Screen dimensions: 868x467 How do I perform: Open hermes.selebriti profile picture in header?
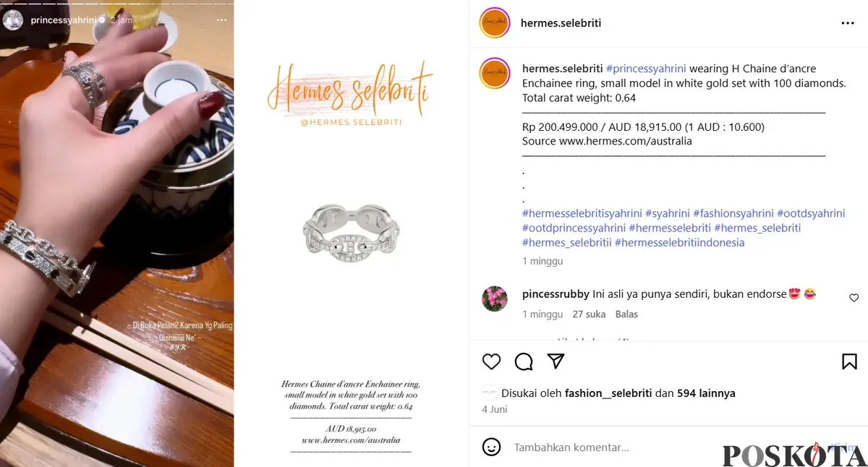(x=495, y=23)
